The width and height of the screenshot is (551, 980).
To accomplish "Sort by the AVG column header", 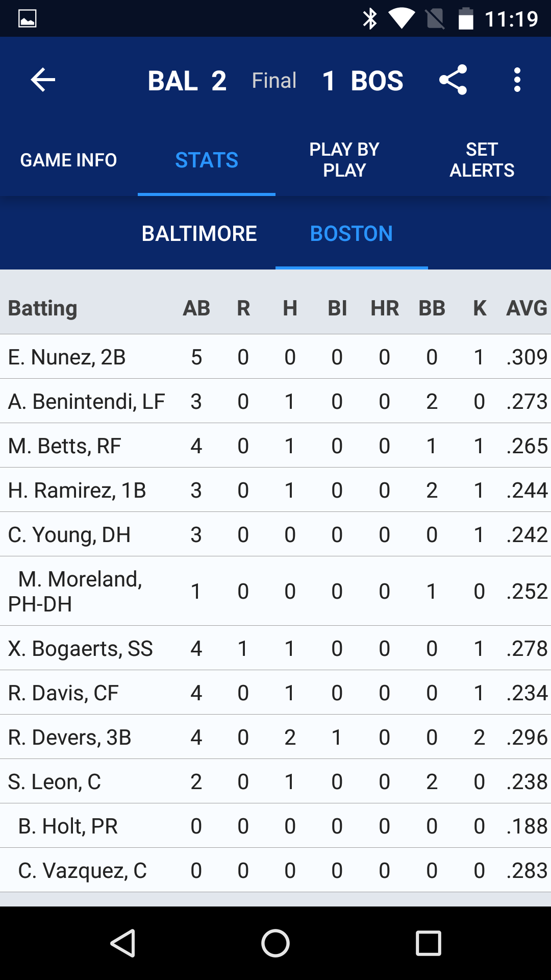I will click(525, 308).
